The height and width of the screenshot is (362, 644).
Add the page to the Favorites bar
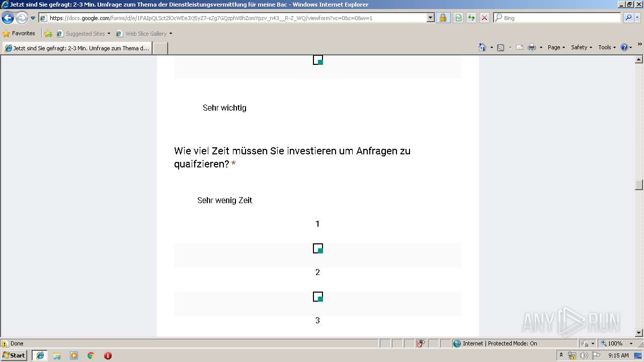48,34
